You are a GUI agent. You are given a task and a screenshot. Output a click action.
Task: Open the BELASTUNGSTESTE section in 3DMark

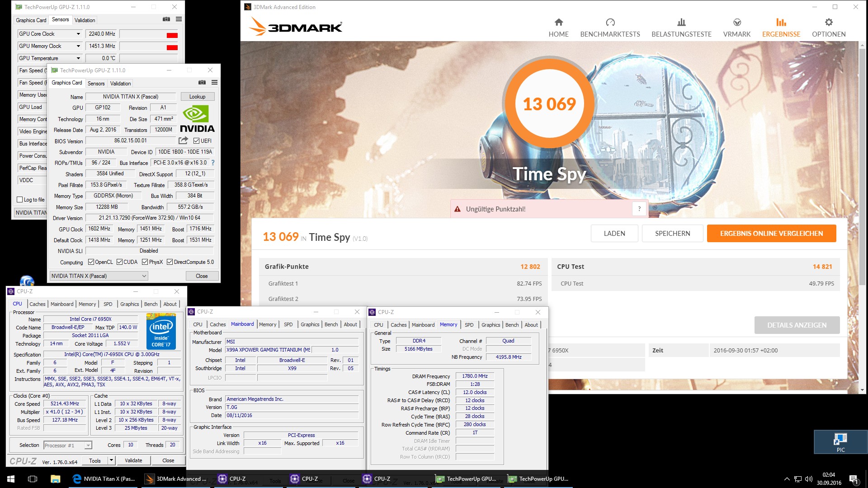681,28
